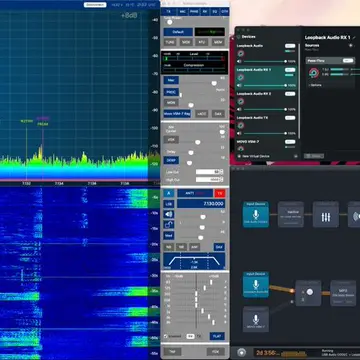The width and height of the screenshot is (360, 360).
Task: Open the slice A selector
Action: point(169,193)
